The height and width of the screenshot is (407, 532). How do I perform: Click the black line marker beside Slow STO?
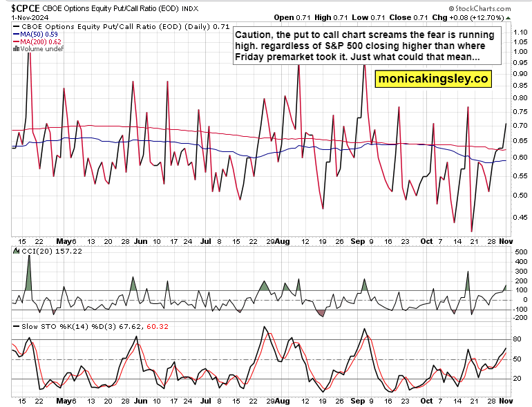click(x=16, y=326)
